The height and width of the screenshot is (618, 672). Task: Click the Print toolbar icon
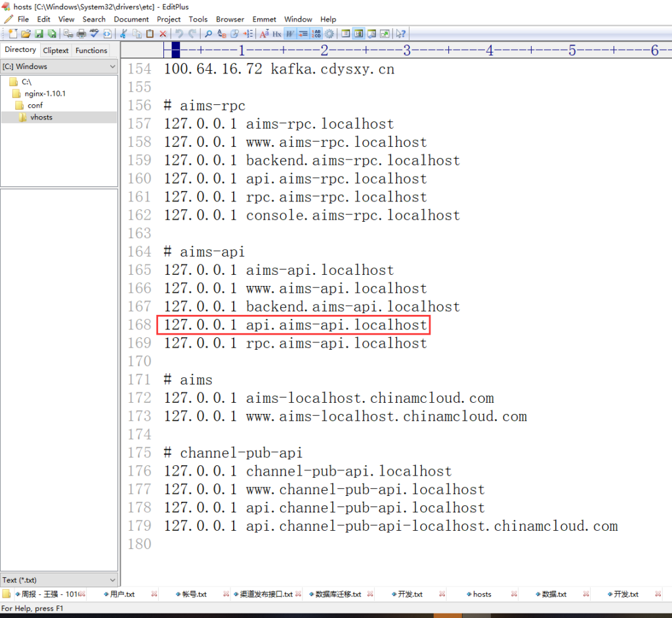(x=81, y=33)
